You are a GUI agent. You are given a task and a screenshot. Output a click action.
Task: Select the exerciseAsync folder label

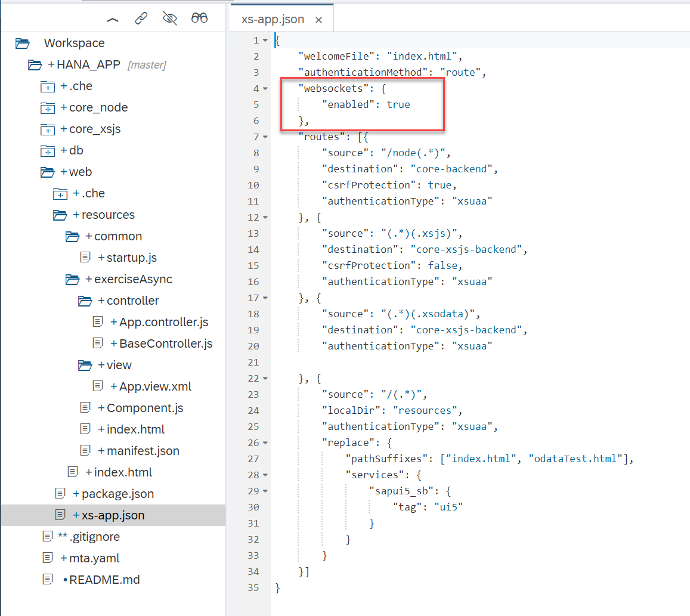(134, 279)
